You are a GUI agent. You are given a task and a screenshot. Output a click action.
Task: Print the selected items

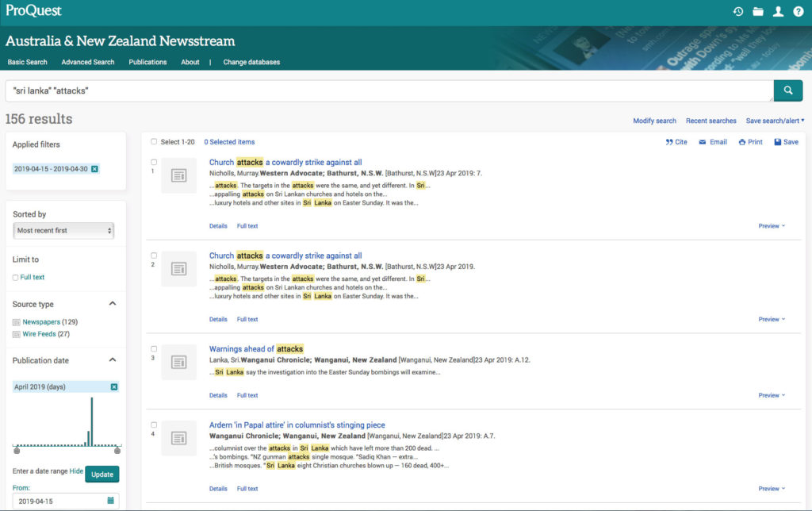(750, 142)
